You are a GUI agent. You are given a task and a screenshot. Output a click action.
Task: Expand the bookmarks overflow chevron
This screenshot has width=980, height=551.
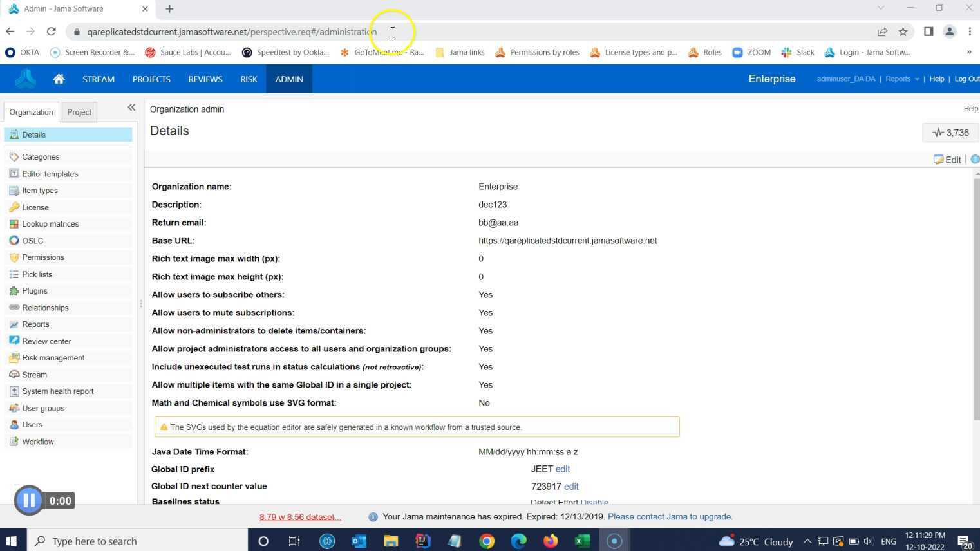pyautogui.click(x=968, y=52)
